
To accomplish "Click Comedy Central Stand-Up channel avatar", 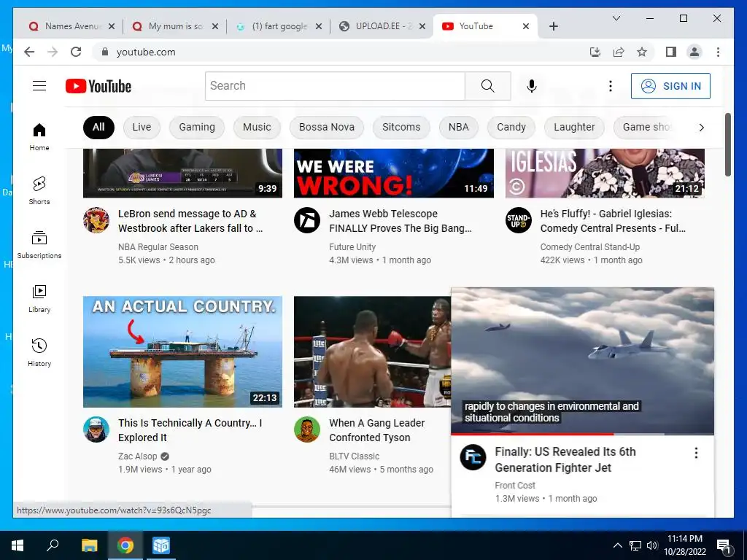I will (x=519, y=220).
